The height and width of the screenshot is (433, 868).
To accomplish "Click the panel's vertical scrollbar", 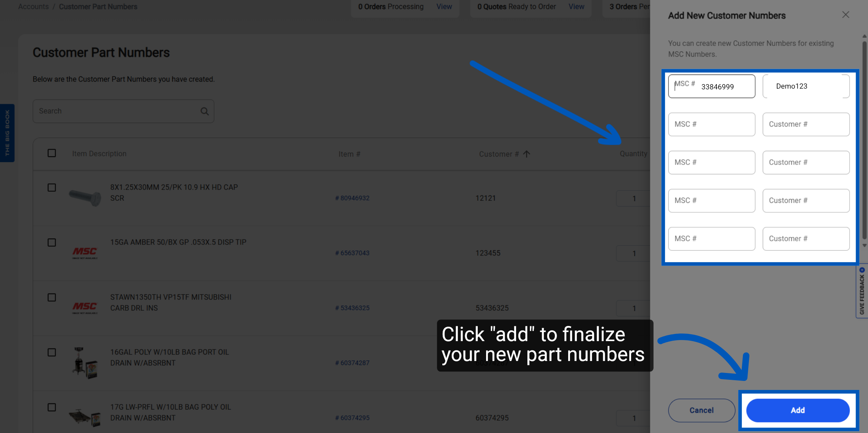I will point(864,140).
